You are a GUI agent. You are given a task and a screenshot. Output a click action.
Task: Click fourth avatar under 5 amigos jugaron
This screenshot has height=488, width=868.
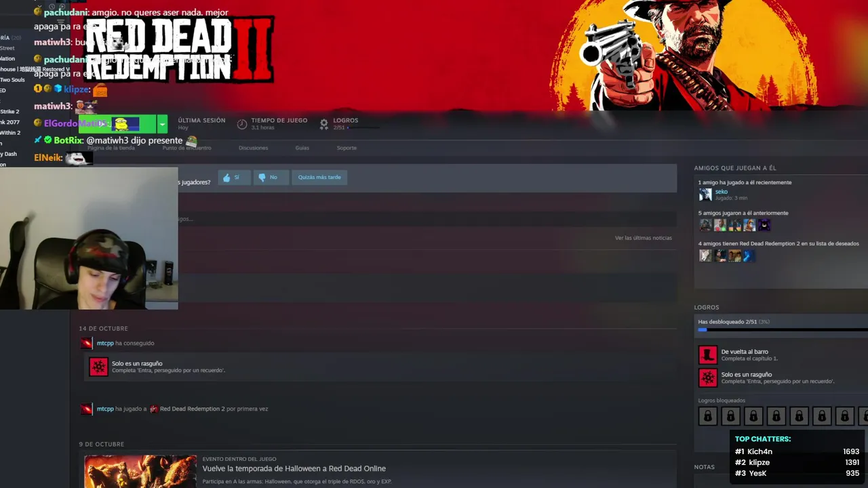[749, 225]
